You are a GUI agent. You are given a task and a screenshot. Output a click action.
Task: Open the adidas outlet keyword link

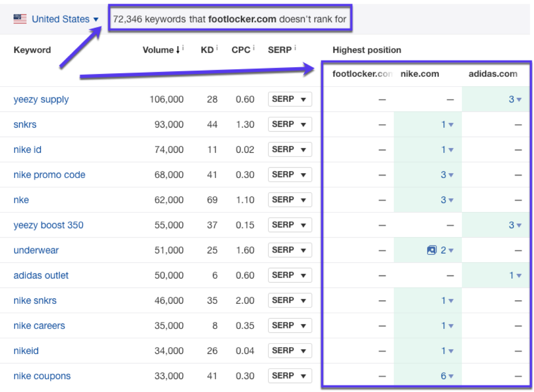point(41,275)
